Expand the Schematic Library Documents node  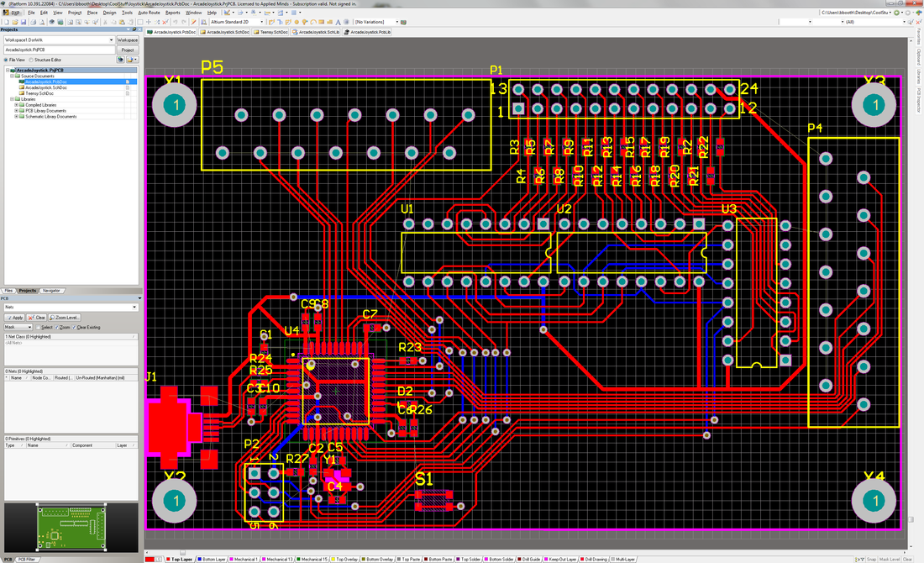(x=17, y=117)
